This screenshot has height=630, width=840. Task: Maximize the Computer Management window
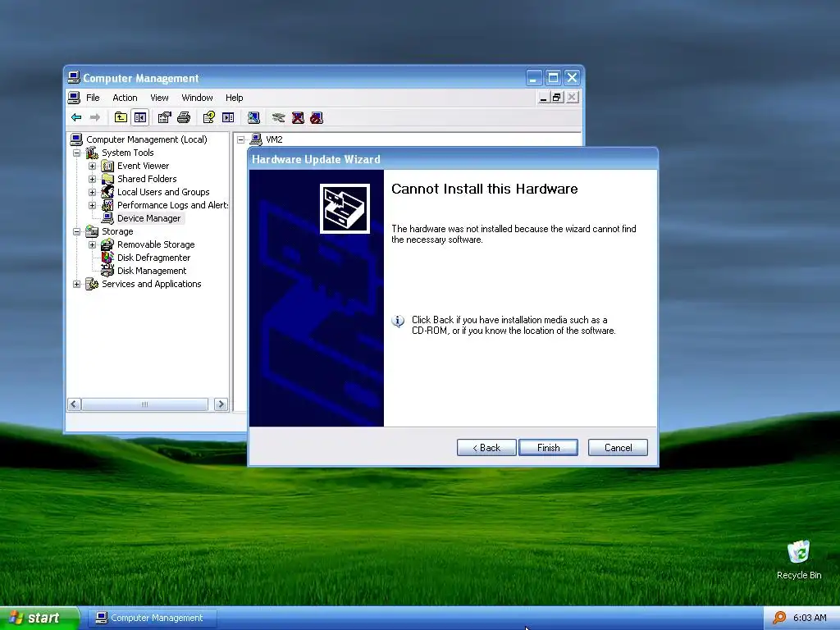[553, 78]
